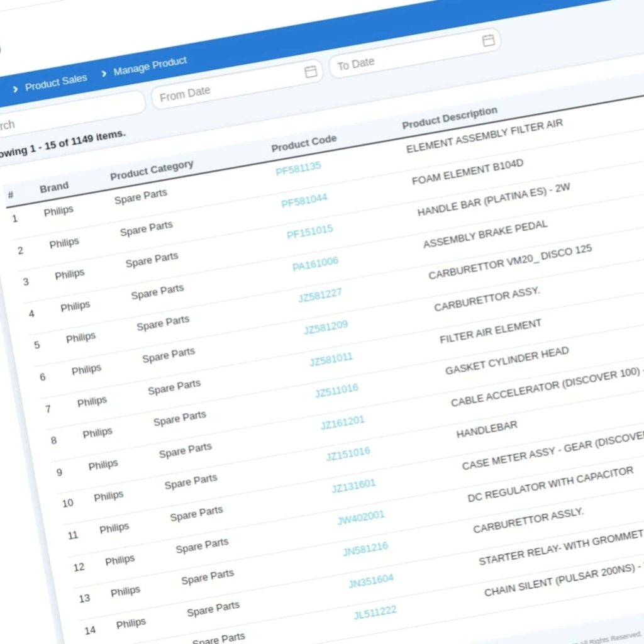Screen dimensions: 644x644
Task: Open product code PA161006
Action: pos(315,264)
